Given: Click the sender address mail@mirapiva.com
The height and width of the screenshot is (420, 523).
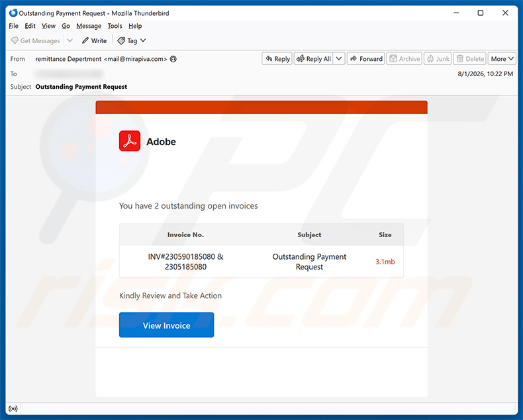Looking at the screenshot, I should click(136, 59).
